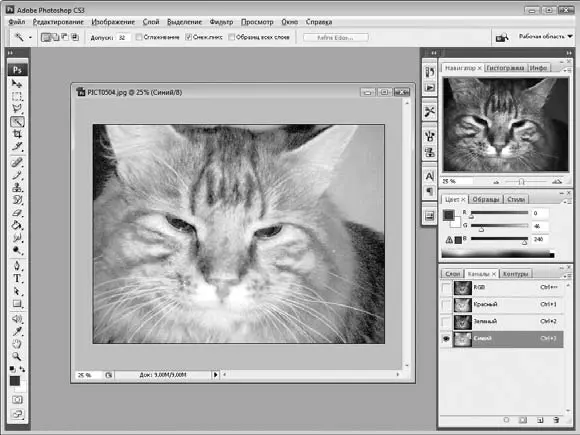Show the Красный channel visibility box
Image resolution: width=580 pixels, height=435 pixels.
tap(446, 305)
